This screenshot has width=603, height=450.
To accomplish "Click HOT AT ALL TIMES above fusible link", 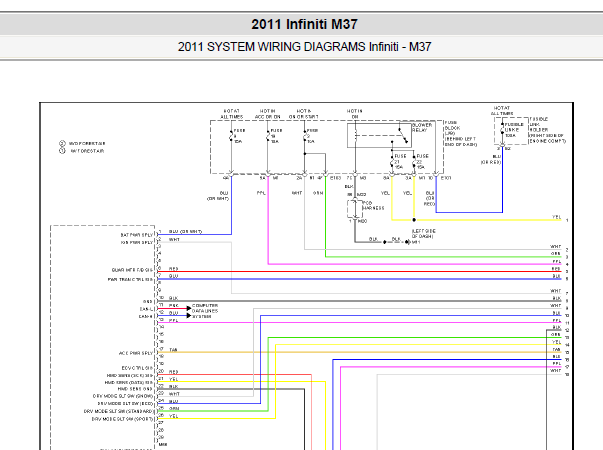I will [502, 111].
